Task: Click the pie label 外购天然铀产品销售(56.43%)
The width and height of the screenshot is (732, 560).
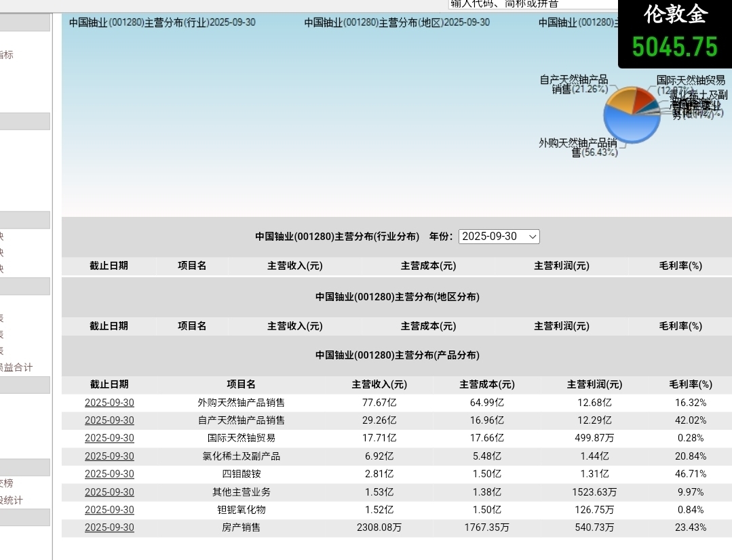Action: (579, 148)
